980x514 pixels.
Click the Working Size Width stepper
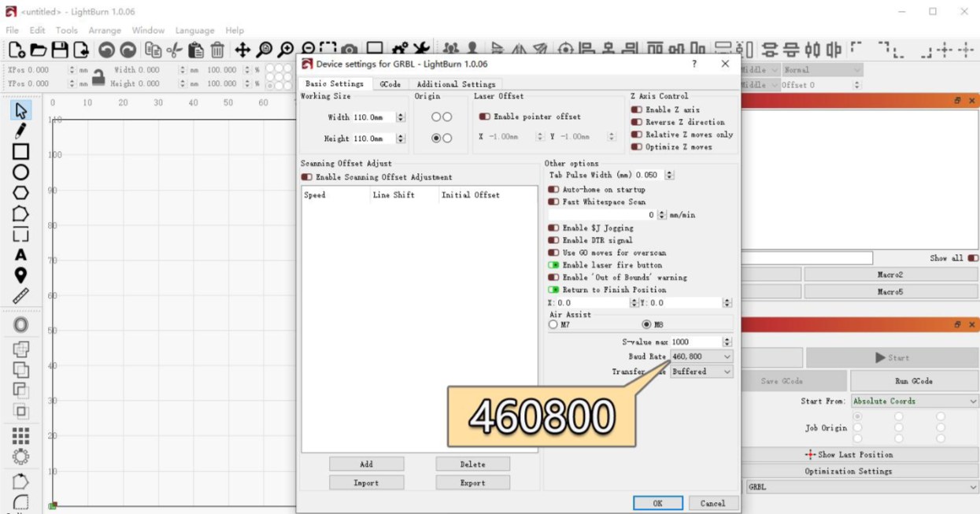click(401, 117)
